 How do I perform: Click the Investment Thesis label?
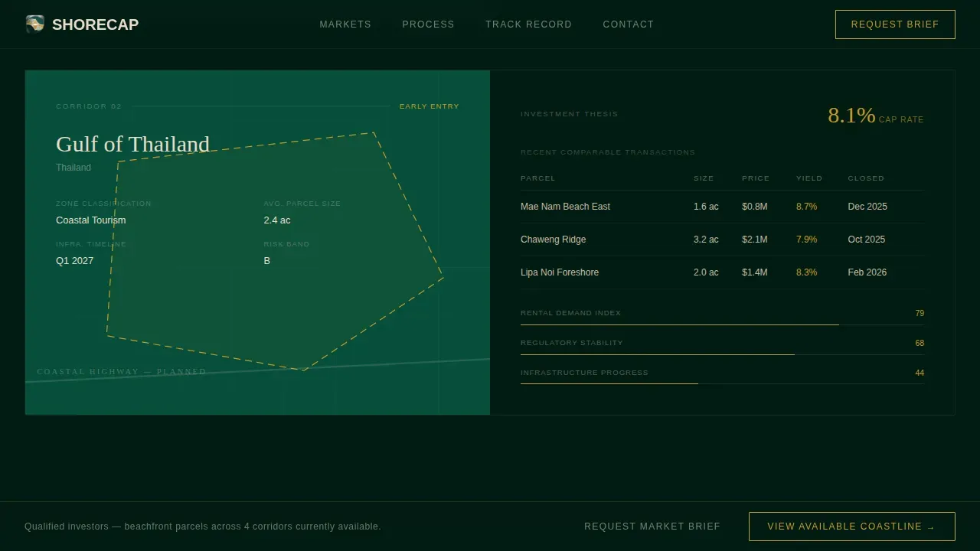[x=569, y=114]
